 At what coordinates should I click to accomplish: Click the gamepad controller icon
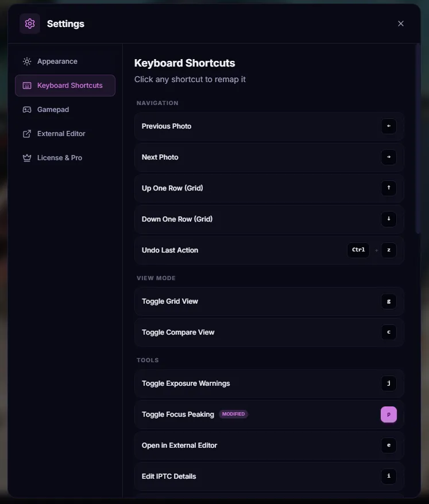(27, 110)
